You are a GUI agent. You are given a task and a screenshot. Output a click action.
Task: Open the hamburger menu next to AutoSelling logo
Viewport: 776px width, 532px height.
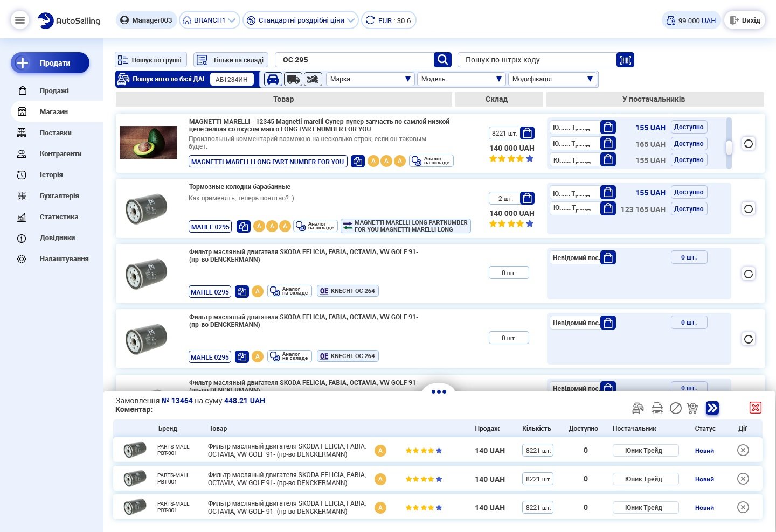tap(20, 20)
